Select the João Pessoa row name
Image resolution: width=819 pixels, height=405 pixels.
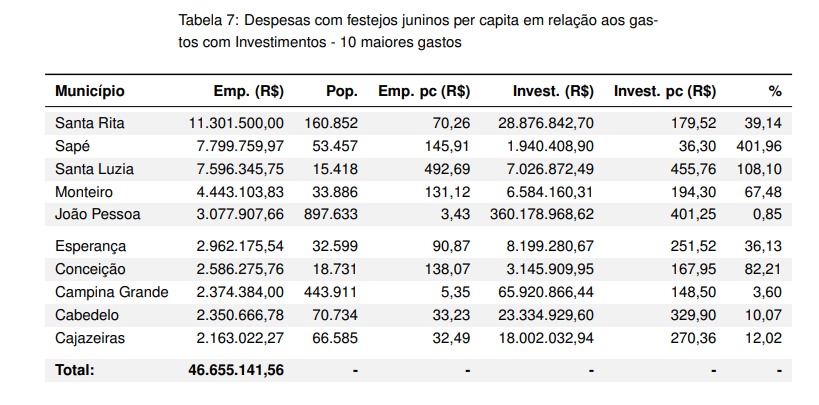[98, 213]
